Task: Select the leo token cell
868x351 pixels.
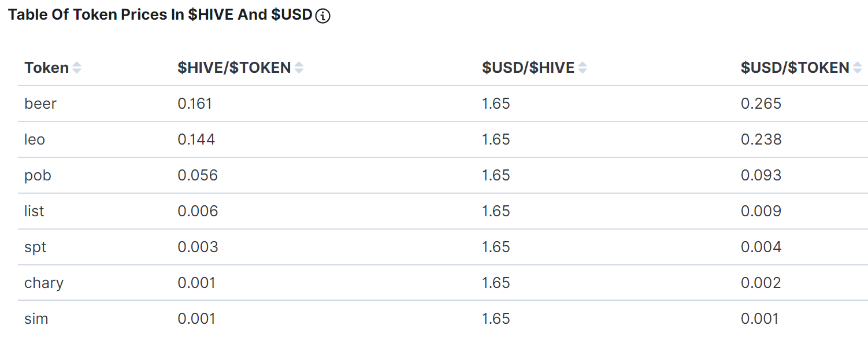Action: 35,139
